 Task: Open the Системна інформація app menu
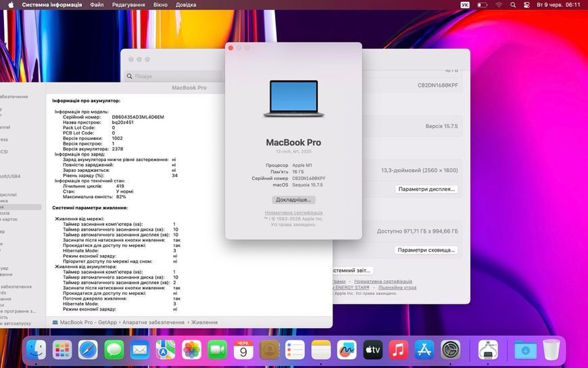pos(52,5)
